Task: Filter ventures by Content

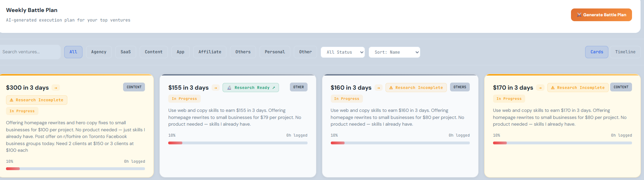Action: 154,52
